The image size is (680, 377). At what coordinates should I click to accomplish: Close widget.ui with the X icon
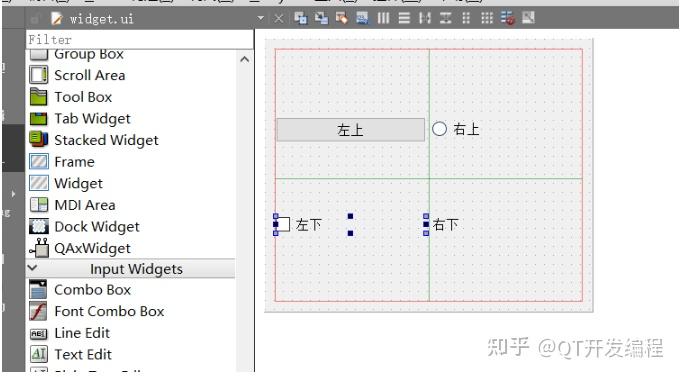point(279,19)
